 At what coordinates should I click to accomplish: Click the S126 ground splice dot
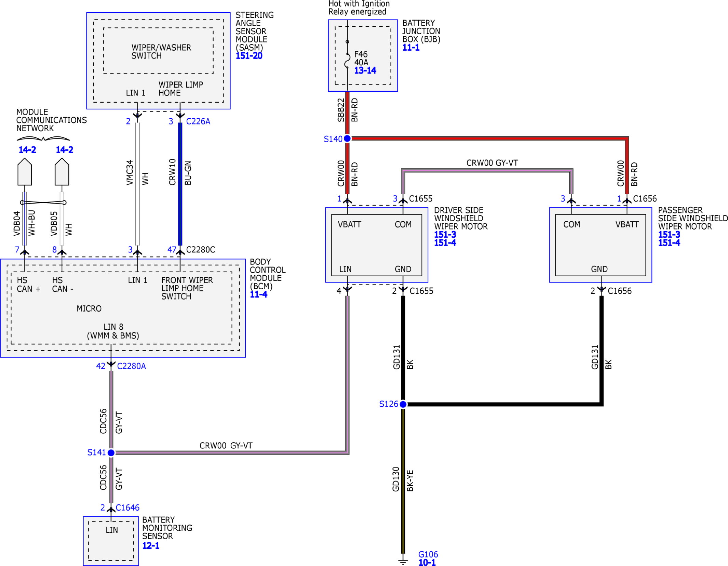[x=403, y=404]
